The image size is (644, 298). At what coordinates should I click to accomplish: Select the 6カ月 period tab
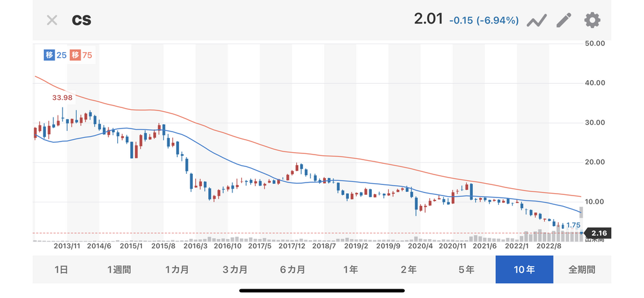coord(293,269)
